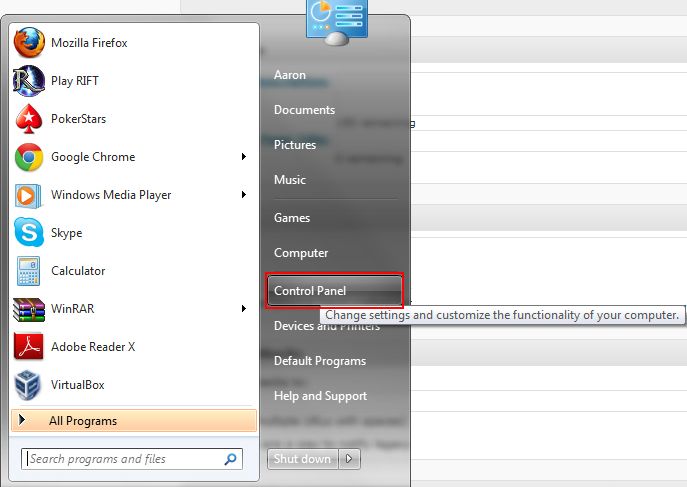Open the Google Chrome icon
The image size is (687, 487).
pos(29,157)
